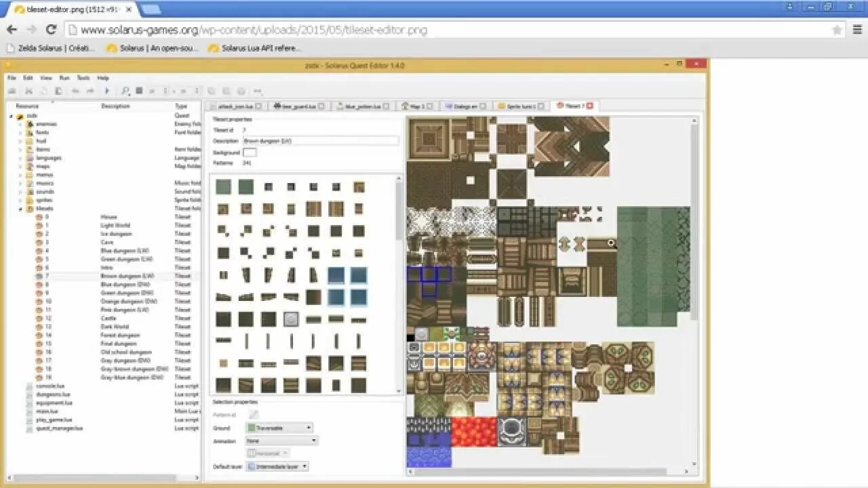
Task: Open the Tools menu
Action: (83, 78)
